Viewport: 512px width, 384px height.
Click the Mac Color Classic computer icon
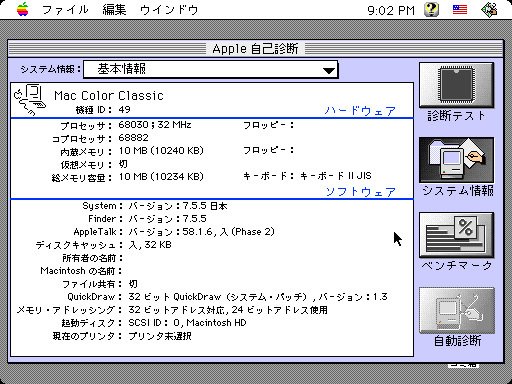coord(30,100)
